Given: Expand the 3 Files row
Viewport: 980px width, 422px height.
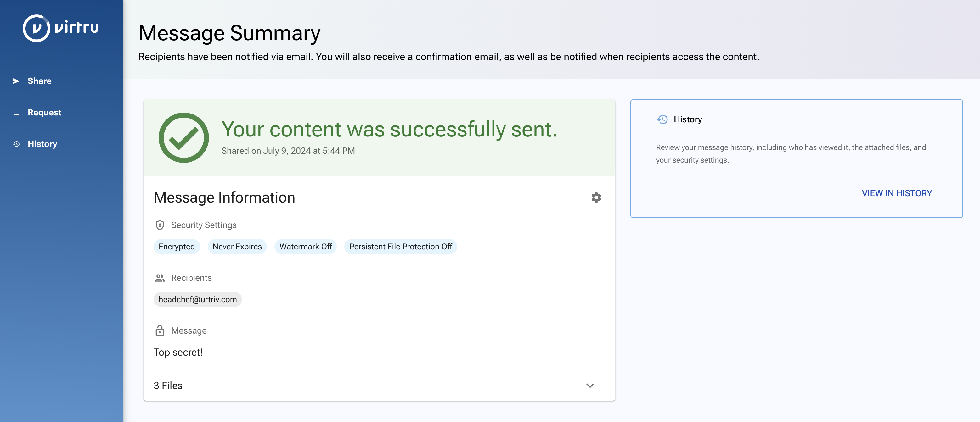Looking at the screenshot, I should click(379, 386).
